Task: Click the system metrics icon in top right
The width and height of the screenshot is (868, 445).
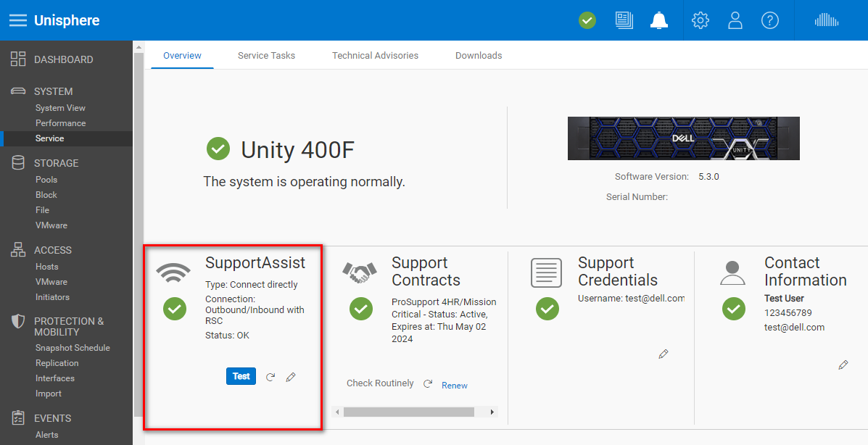Action: click(x=827, y=20)
